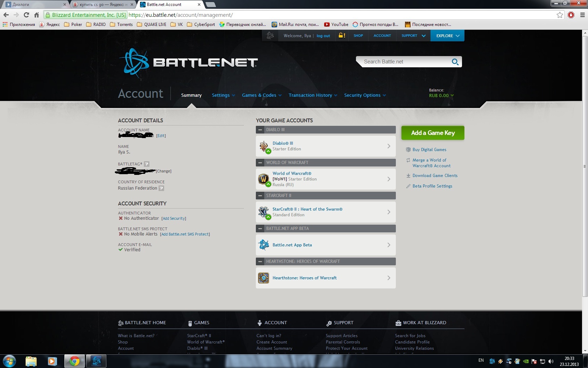This screenshot has height=368, width=588.
Task: Click the Support Articles footer link
Action: click(342, 336)
